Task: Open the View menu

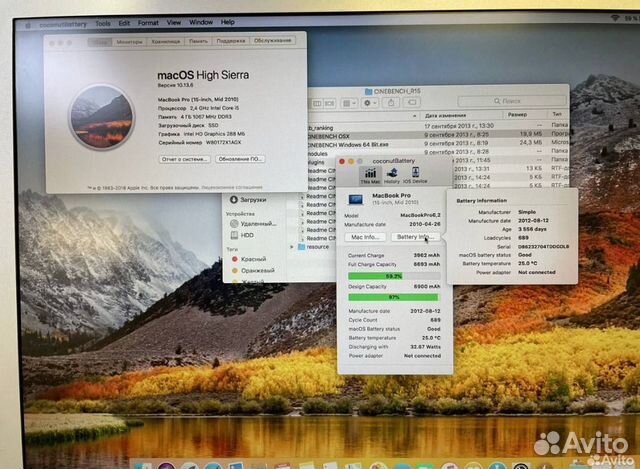Action: (x=173, y=22)
